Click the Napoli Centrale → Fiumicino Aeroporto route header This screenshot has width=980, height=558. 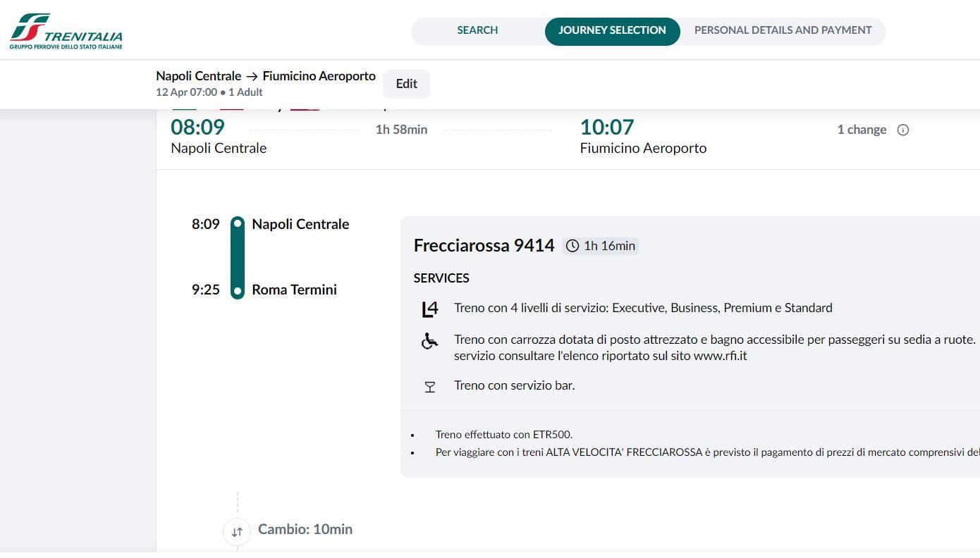[266, 76]
